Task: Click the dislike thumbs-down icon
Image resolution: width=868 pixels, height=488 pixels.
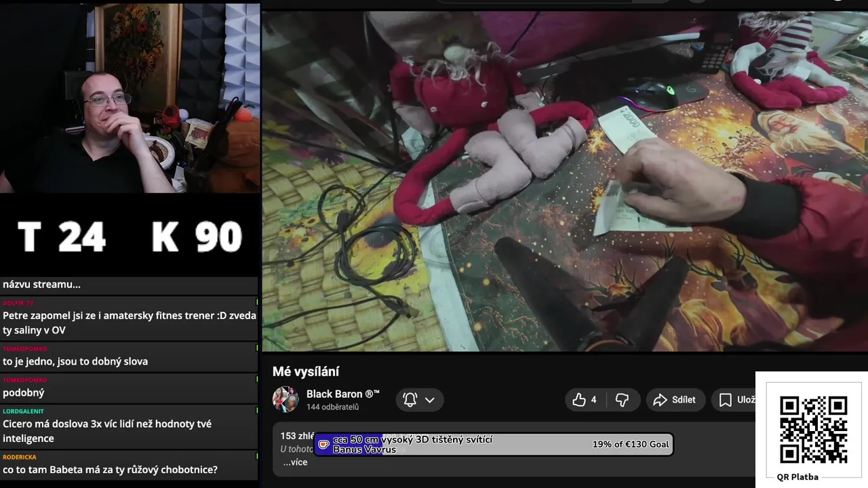Action: (622, 400)
